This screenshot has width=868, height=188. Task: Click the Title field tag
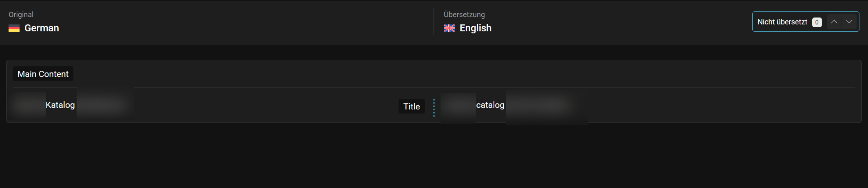pos(412,107)
